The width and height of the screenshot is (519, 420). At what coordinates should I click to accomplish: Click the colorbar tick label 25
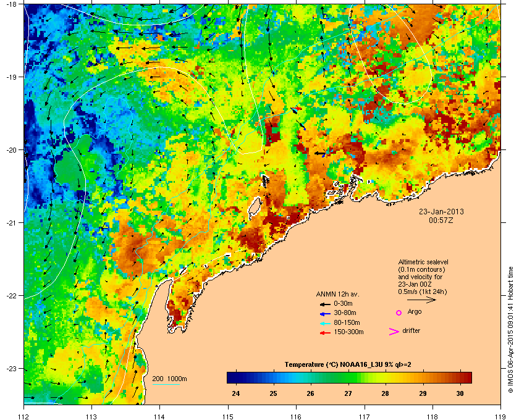273,393
